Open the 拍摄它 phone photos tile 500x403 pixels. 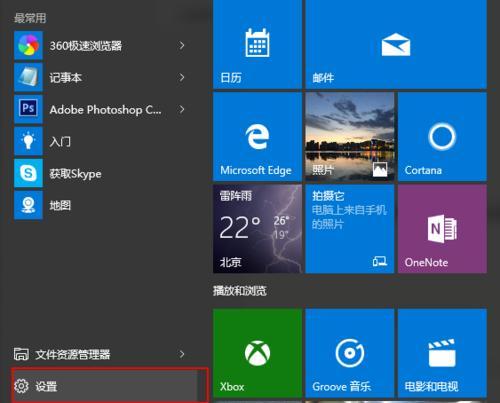(350, 229)
